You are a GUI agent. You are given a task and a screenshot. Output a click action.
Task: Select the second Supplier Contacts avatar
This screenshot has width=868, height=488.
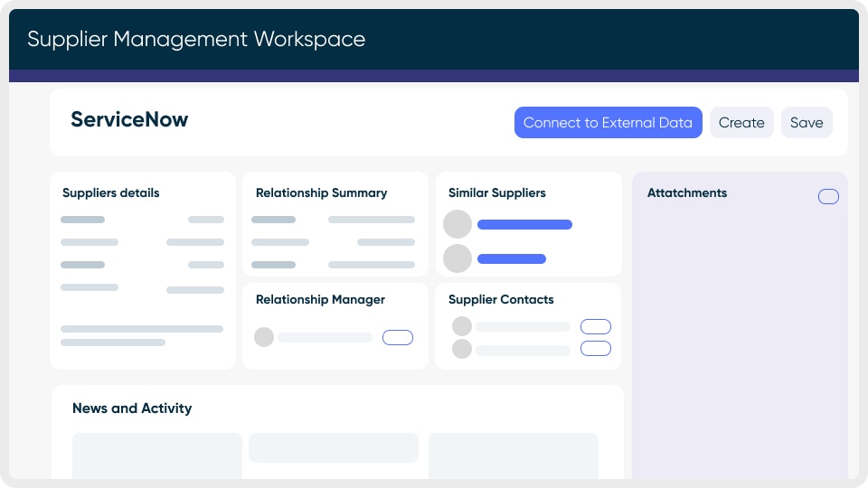pos(462,349)
